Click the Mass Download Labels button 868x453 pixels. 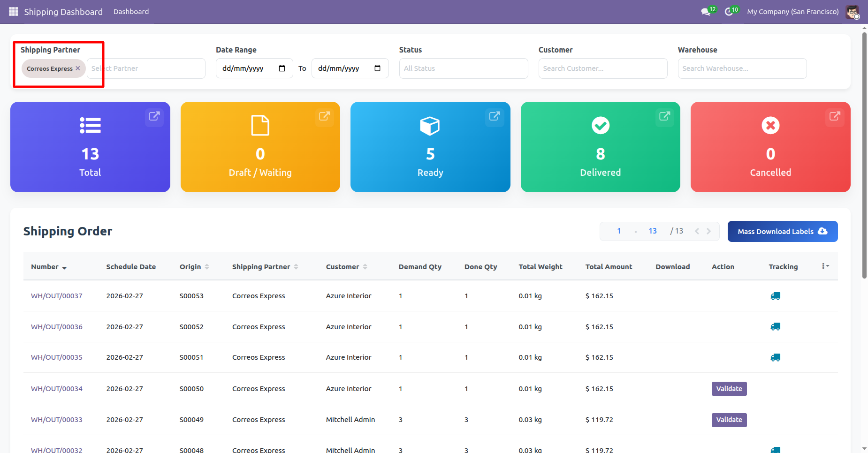(782, 232)
